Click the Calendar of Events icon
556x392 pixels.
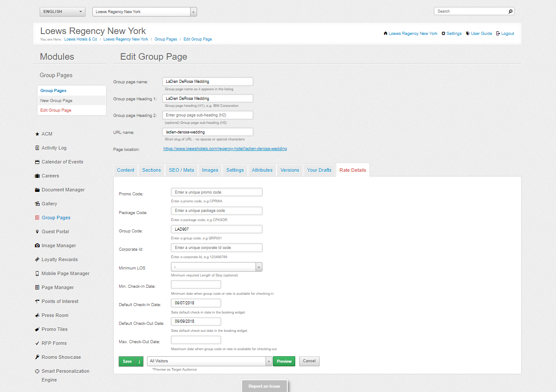[37, 162]
